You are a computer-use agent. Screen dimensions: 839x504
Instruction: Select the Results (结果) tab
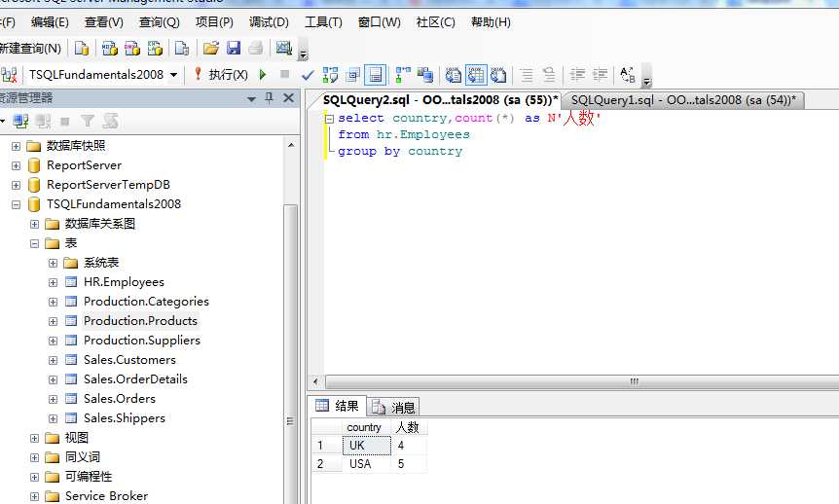pyautogui.click(x=338, y=406)
